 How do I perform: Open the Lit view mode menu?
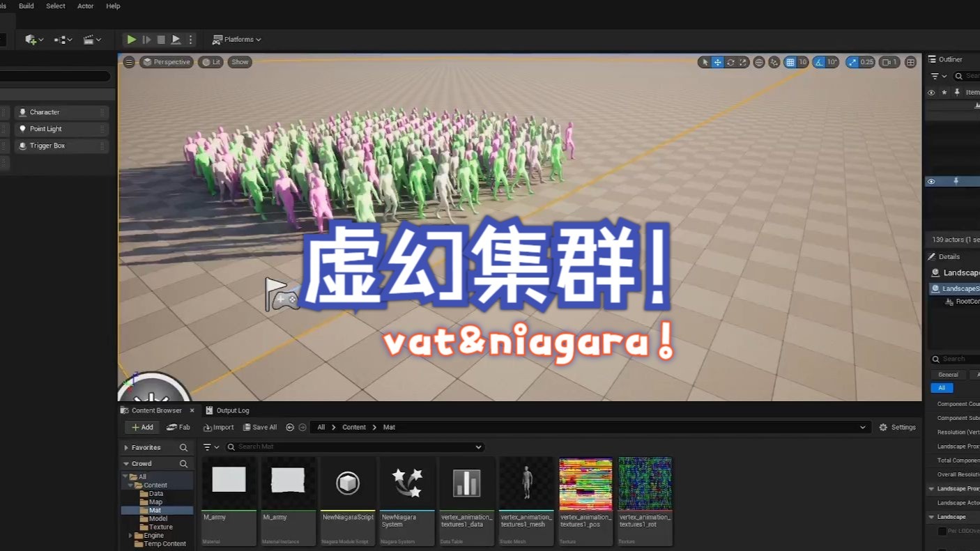(210, 62)
